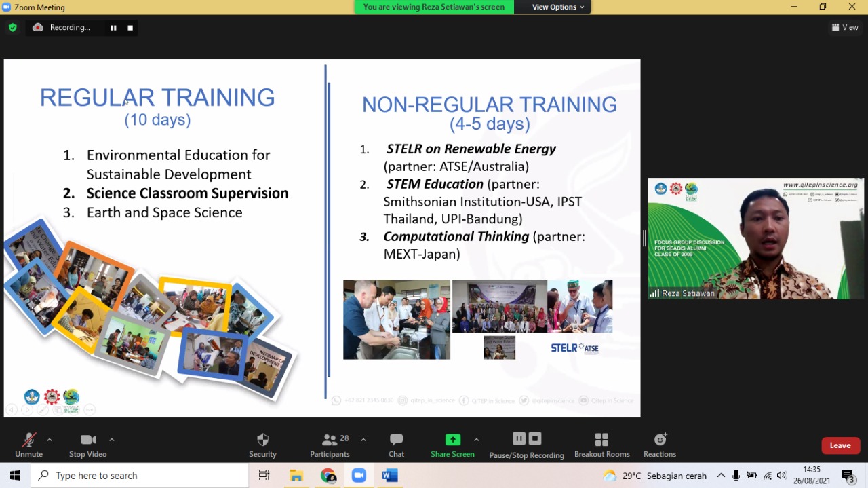Click the green Share Screen button

coord(452,445)
